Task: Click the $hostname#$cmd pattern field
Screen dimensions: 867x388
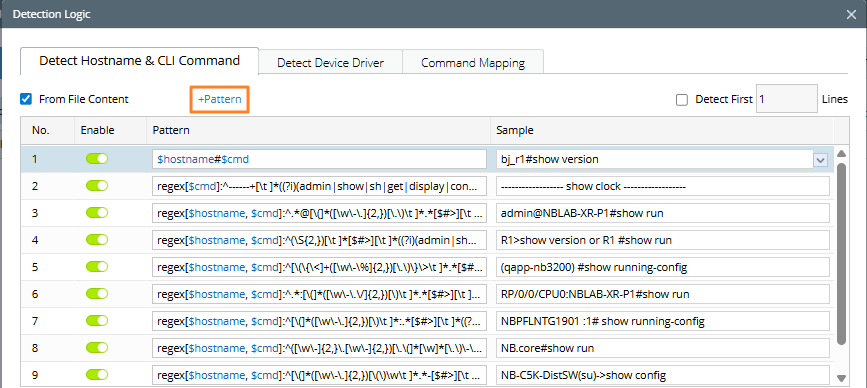Action: coord(319,159)
